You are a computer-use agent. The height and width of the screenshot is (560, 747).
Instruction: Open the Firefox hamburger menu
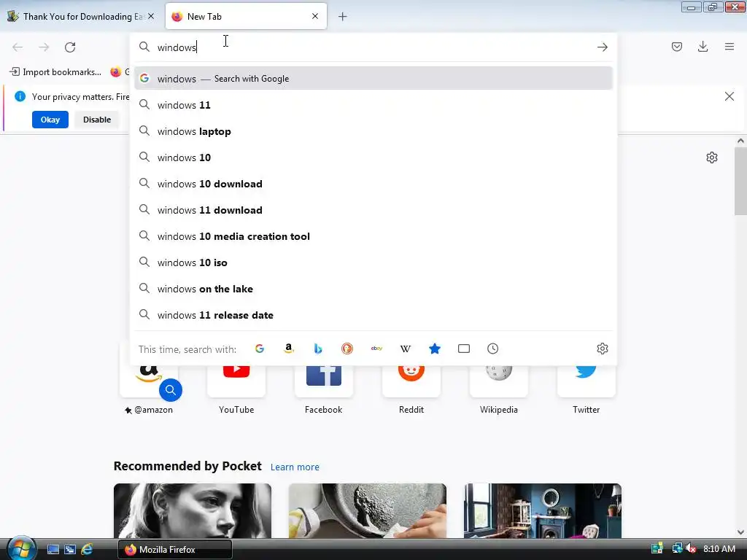tap(729, 47)
